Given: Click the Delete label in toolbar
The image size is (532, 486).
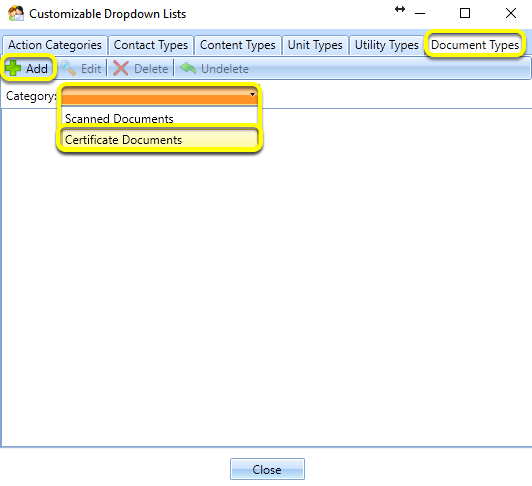Looking at the screenshot, I should (151, 69).
